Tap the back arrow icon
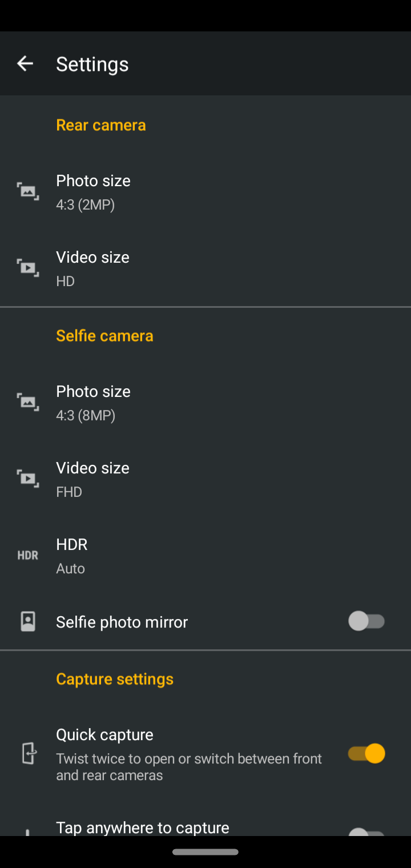Image resolution: width=411 pixels, height=868 pixels. click(x=25, y=63)
